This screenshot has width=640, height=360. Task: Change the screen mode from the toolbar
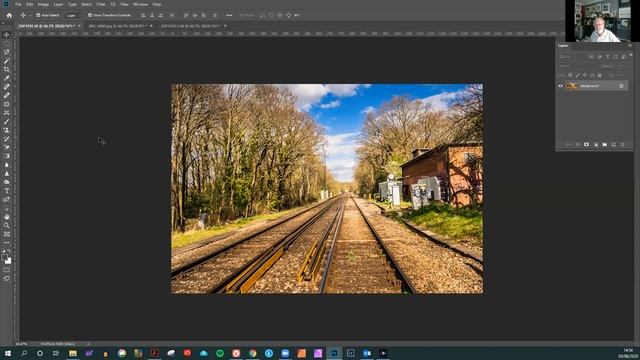pos(7,278)
